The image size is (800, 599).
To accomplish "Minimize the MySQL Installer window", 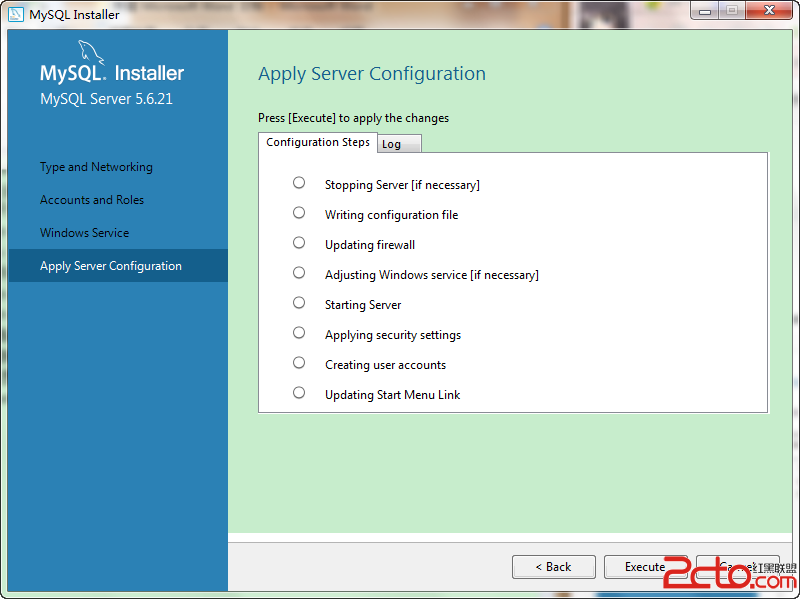I will [705, 11].
